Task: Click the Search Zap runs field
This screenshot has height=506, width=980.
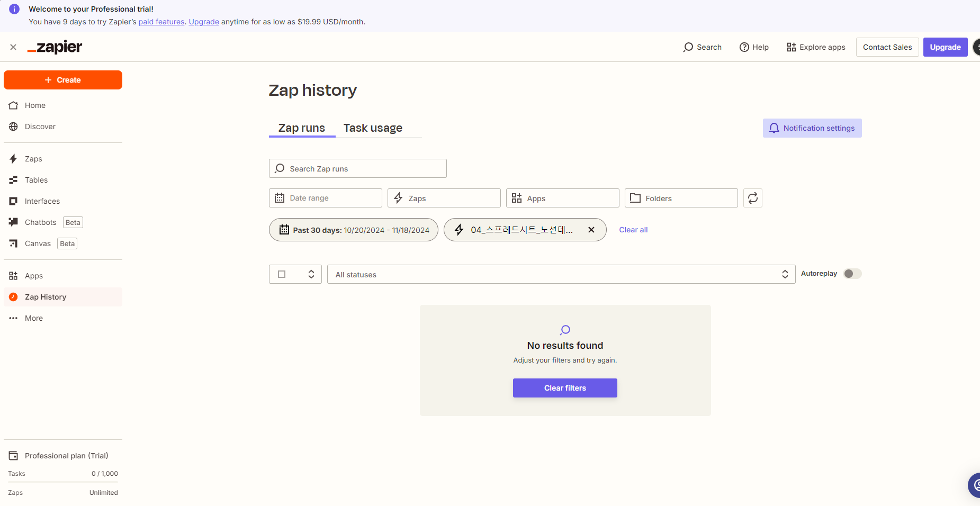Action: [x=358, y=168]
